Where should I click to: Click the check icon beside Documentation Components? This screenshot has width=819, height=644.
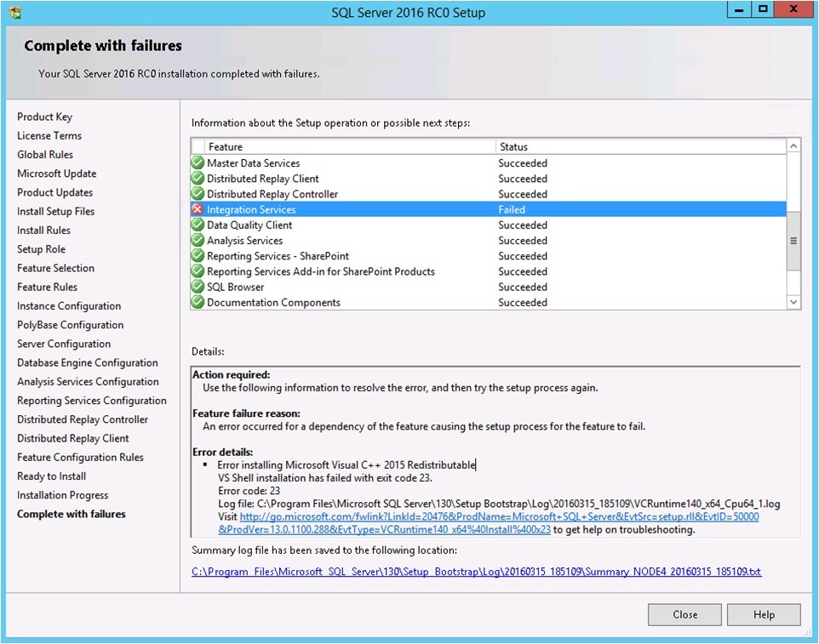pyautogui.click(x=198, y=302)
